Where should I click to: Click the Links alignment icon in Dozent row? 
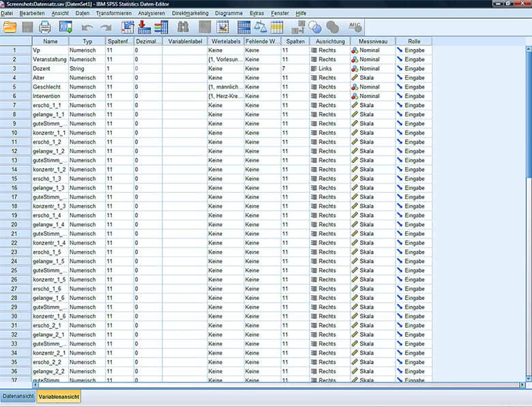pyautogui.click(x=314, y=68)
